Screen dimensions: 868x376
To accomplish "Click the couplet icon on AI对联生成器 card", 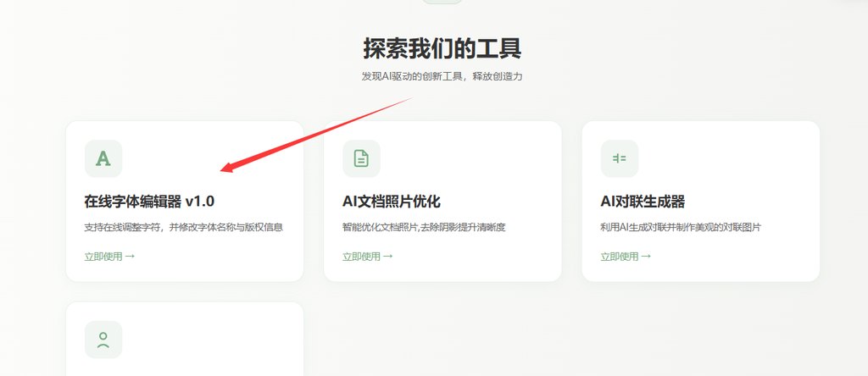I will [x=620, y=158].
